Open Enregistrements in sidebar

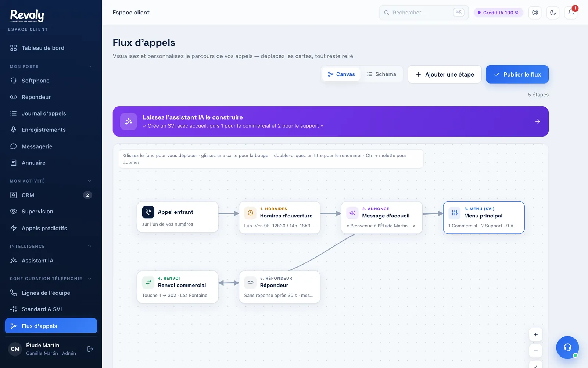point(51,130)
